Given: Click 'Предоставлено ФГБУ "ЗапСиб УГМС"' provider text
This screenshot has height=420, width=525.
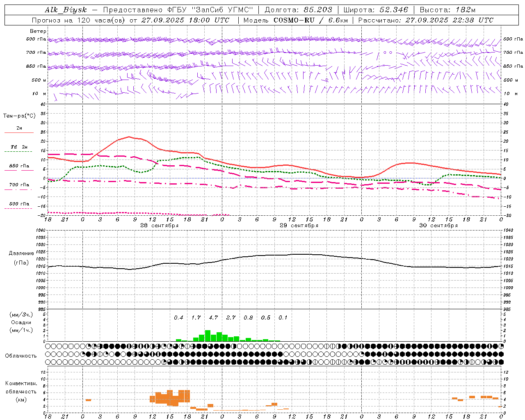Looking at the screenshot, I should point(178,10).
